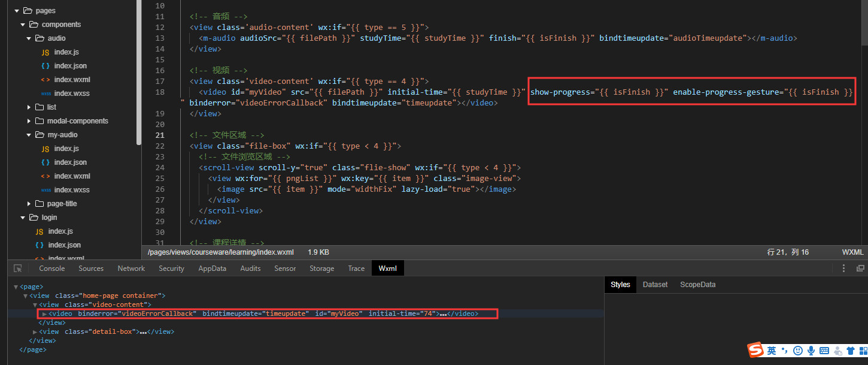Image resolution: width=868 pixels, height=365 pixels.
Task: Expand the list folder arrow
Action: (29, 107)
